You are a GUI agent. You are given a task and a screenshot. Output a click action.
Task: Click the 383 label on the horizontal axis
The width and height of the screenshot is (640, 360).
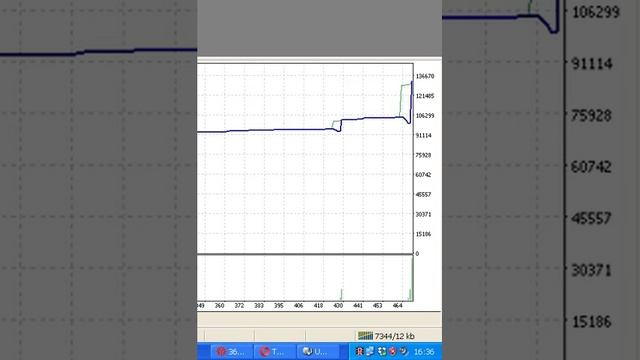pyautogui.click(x=259, y=305)
